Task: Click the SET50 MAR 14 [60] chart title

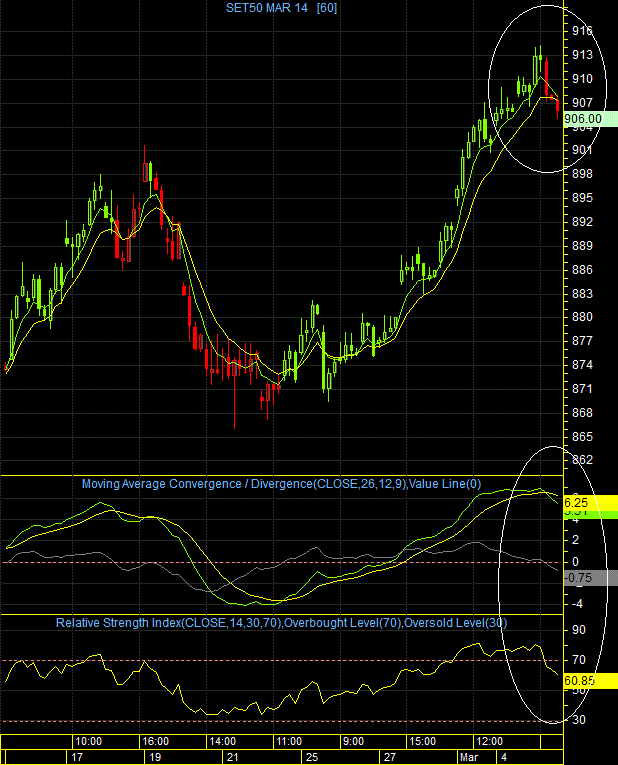Action: point(281,8)
